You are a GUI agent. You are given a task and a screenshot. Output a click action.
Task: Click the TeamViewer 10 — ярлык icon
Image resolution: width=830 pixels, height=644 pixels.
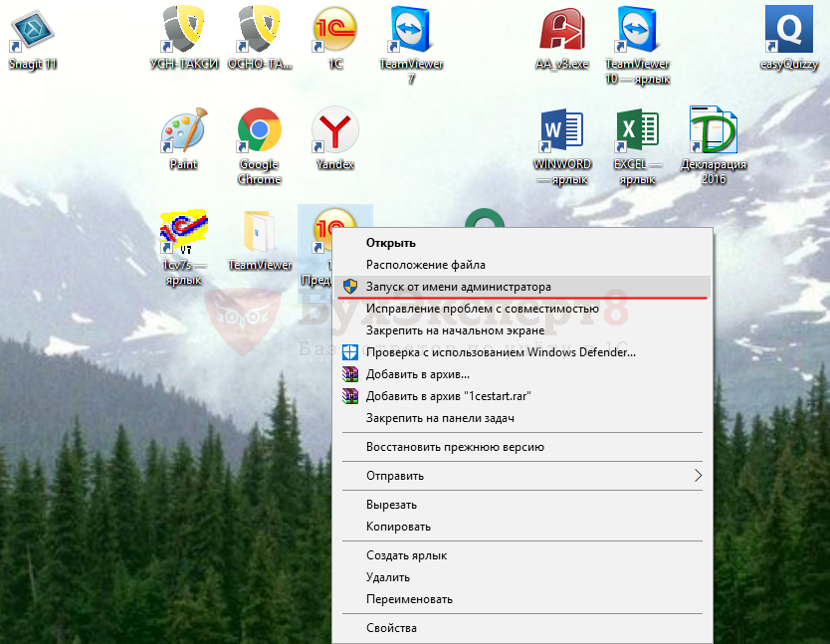point(637,45)
